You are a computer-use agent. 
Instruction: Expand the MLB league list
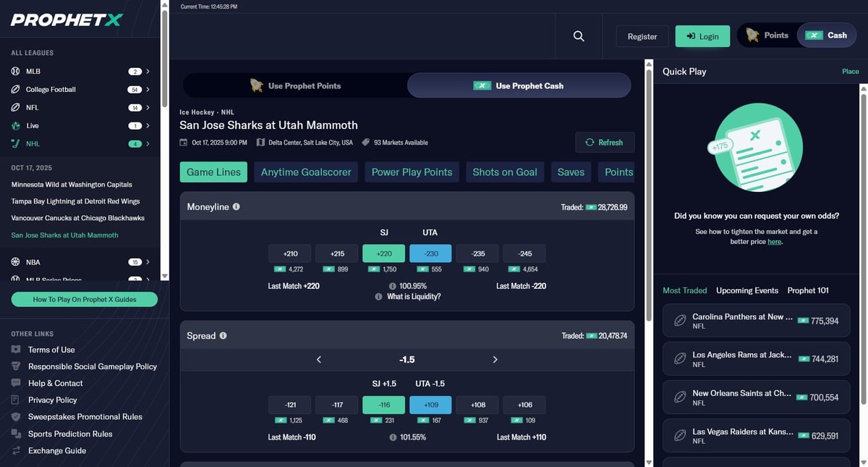tap(148, 72)
